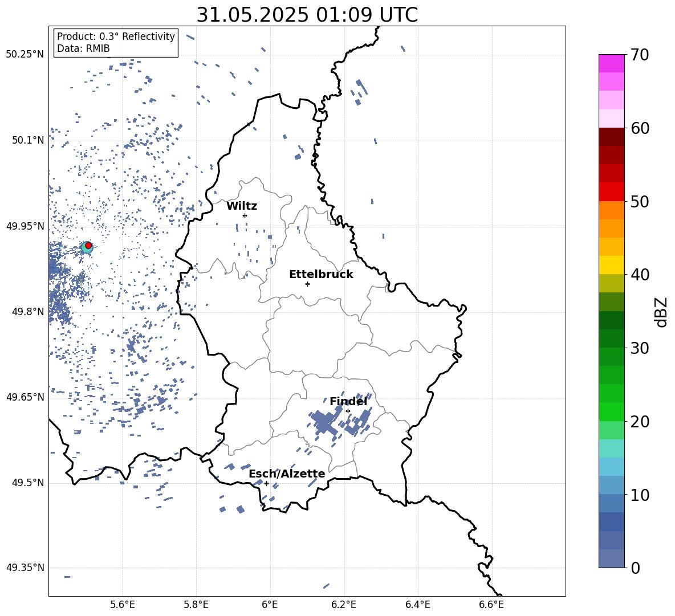Click the 49.35°N latitude label
Image resolution: width=675 pixels, height=616 pixels.
(x=25, y=568)
